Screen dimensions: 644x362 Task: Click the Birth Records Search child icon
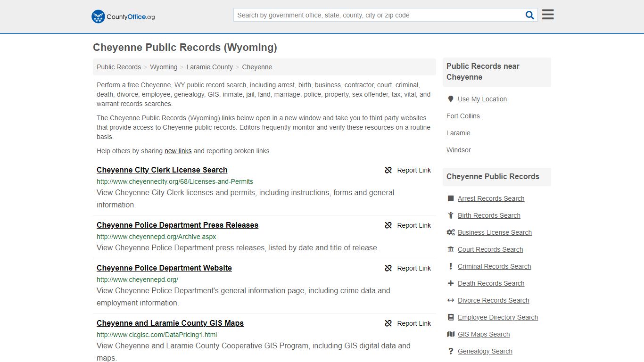(x=451, y=215)
